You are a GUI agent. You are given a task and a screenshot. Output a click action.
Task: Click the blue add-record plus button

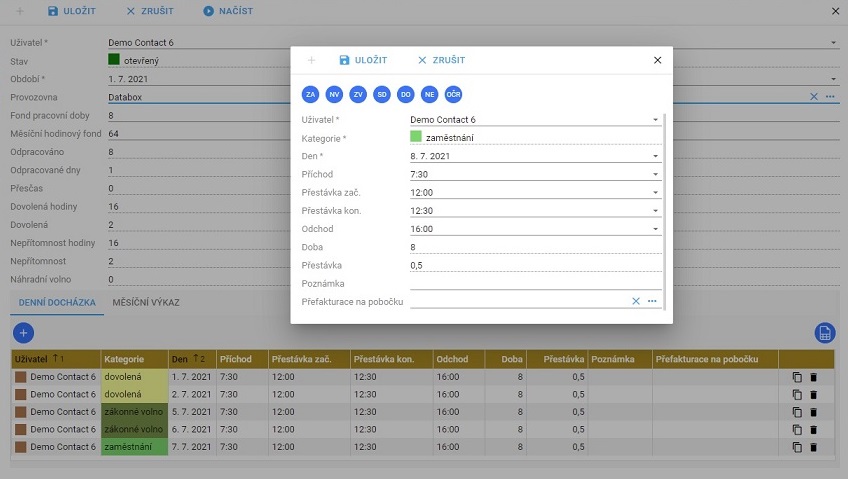(x=24, y=332)
